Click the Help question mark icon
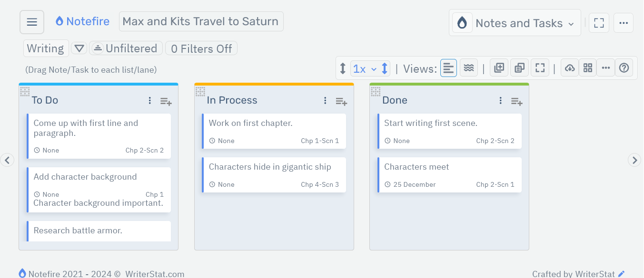Viewport: 644px width, 278px height. point(624,67)
